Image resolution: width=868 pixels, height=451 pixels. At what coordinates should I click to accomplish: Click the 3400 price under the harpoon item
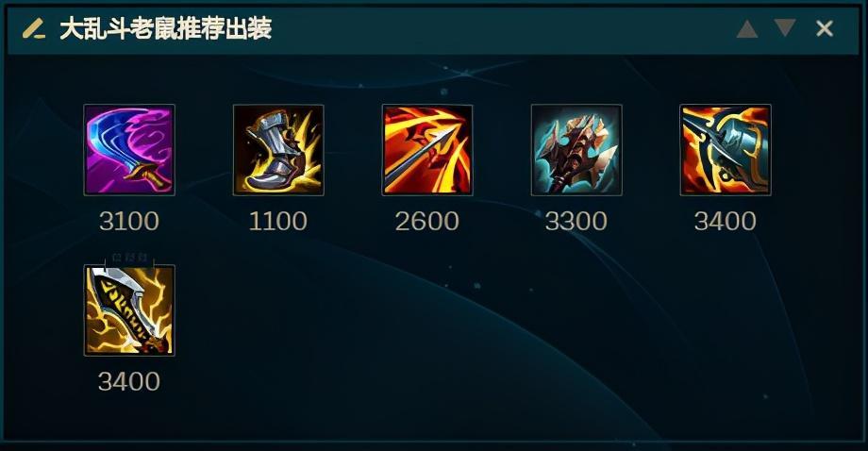(726, 222)
